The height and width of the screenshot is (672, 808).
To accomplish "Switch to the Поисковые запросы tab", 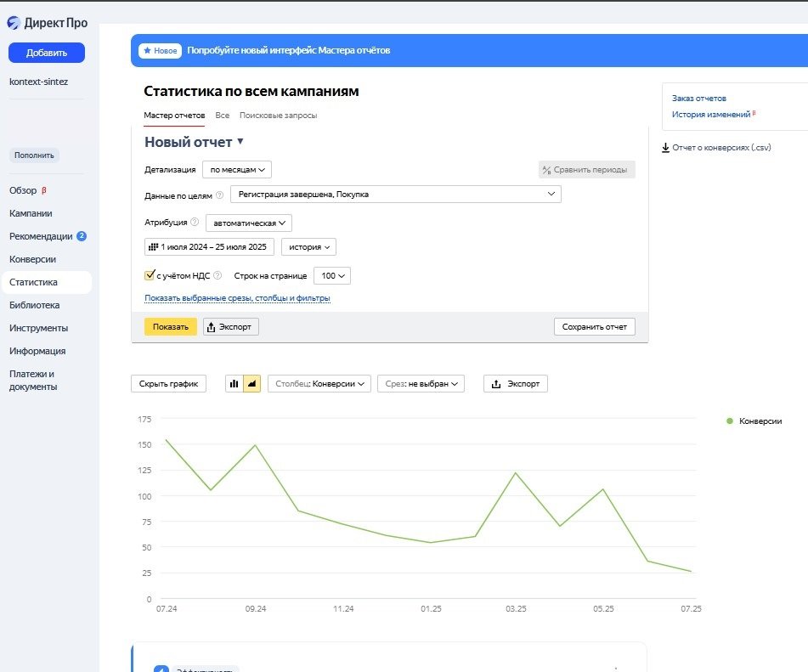I will tap(278, 115).
